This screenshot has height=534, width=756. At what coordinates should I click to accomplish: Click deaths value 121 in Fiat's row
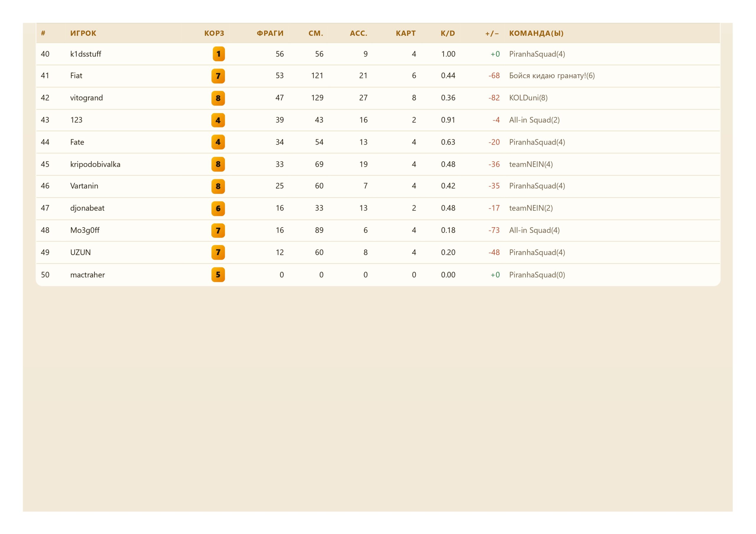tap(317, 76)
